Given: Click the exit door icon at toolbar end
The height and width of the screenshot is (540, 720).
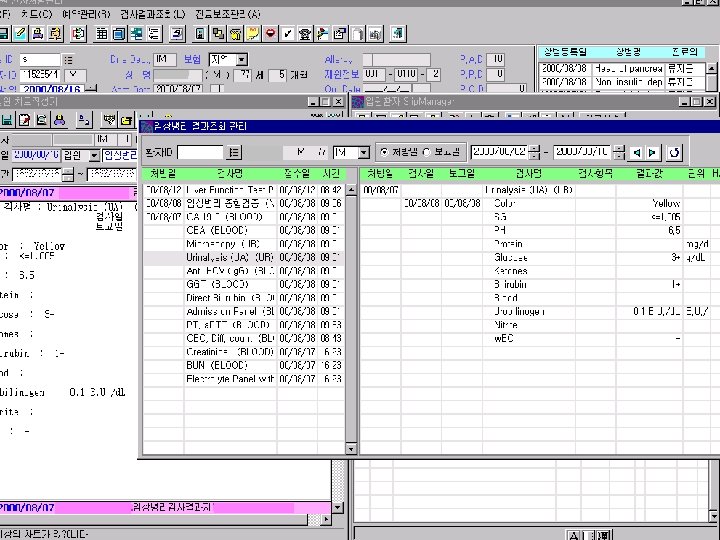Looking at the screenshot, I should (398, 34).
